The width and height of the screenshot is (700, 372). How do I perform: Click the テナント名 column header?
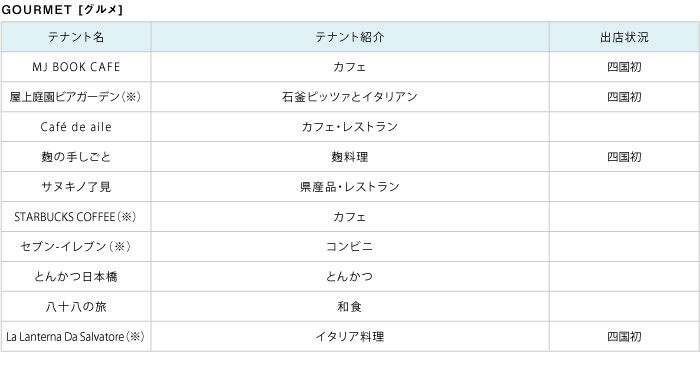(x=76, y=37)
